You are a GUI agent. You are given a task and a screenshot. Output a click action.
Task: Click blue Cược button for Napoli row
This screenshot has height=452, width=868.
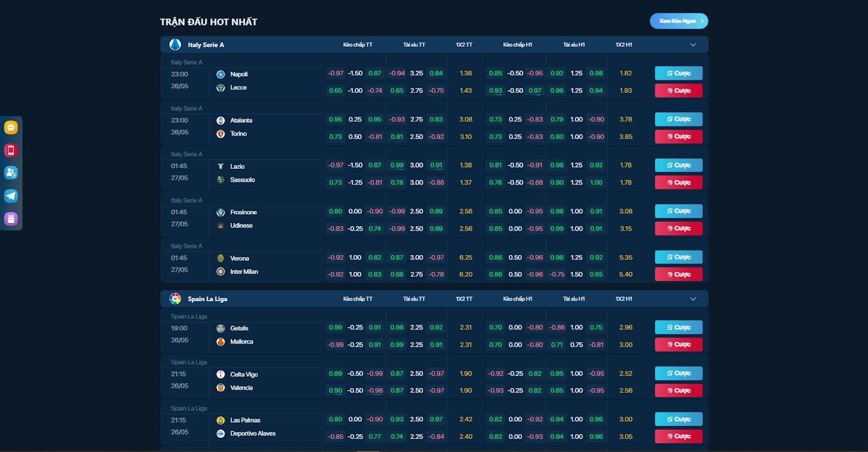click(x=679, y=73)
